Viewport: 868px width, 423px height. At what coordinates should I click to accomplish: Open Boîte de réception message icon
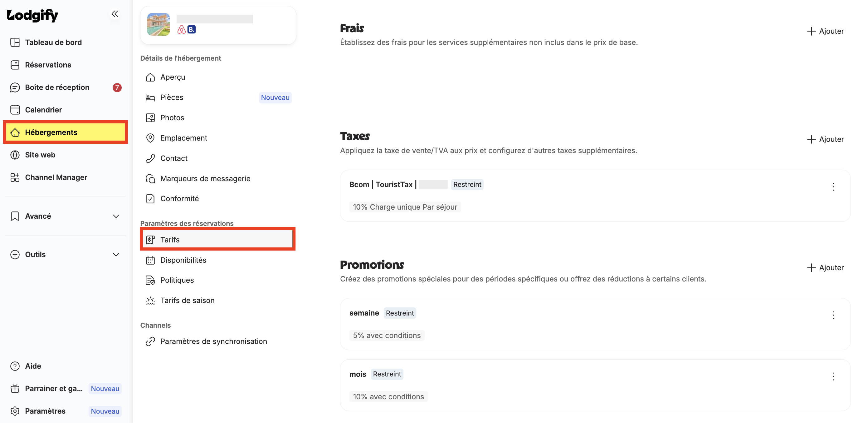coord(15,87)
